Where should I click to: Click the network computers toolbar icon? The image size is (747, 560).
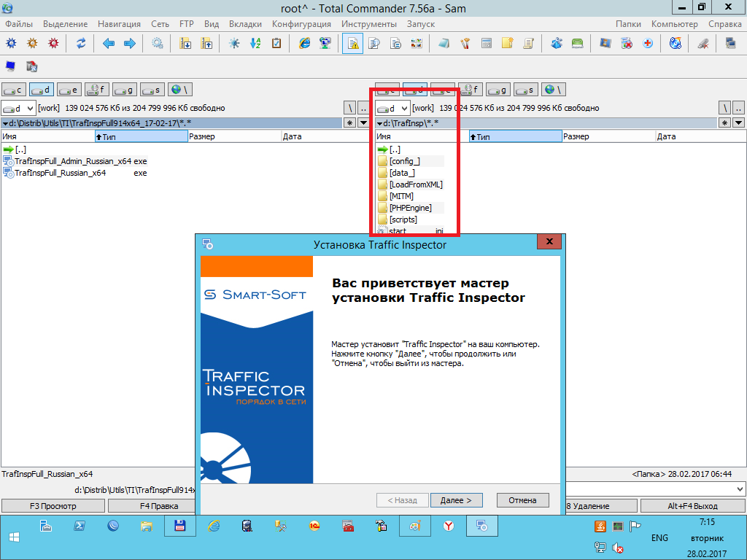pos(325,43)
